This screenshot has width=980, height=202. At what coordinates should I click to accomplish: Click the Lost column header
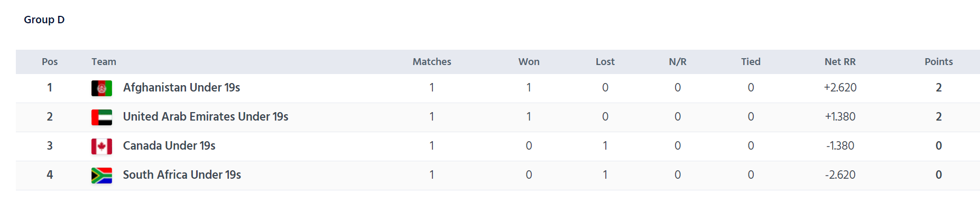coord(605,62)
